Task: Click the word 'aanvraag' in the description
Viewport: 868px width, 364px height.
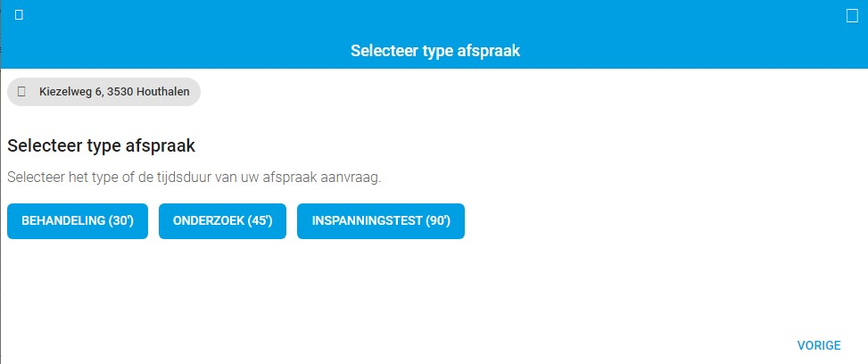Action: [357, 179]
